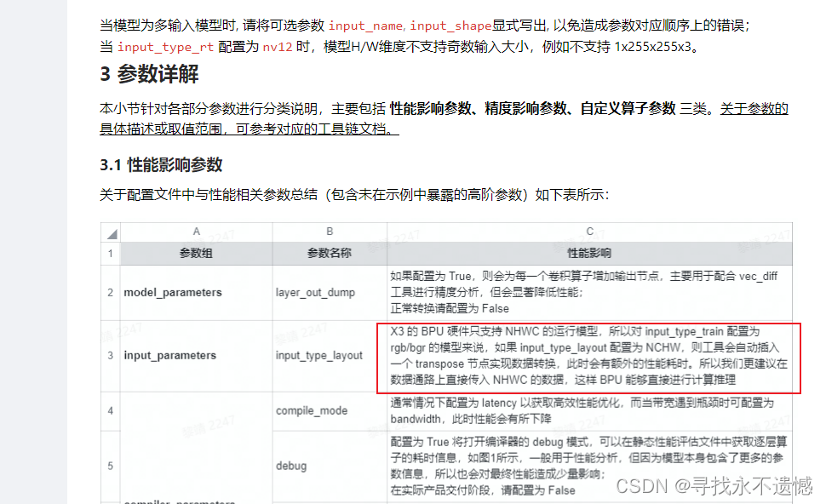Image resolution: width=826 pixels, height=504 pixels.
Task: Click the compile_mode cell
Action: [330, 411]
